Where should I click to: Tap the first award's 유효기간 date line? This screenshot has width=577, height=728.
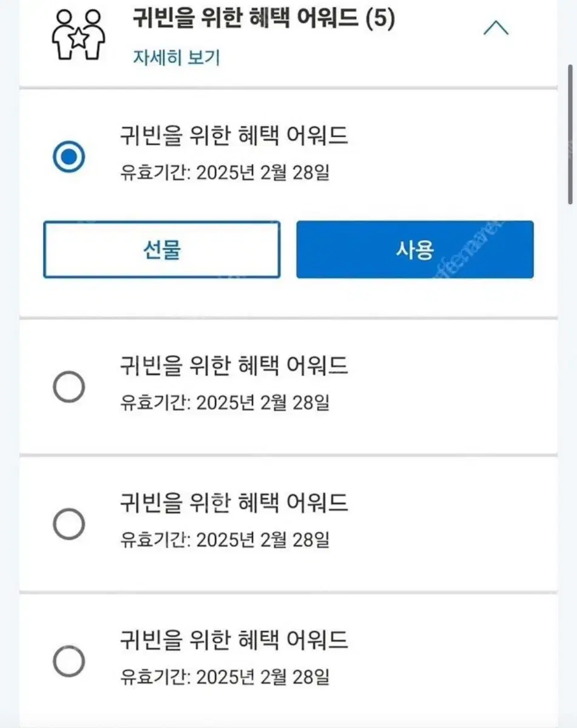(225, 172)
